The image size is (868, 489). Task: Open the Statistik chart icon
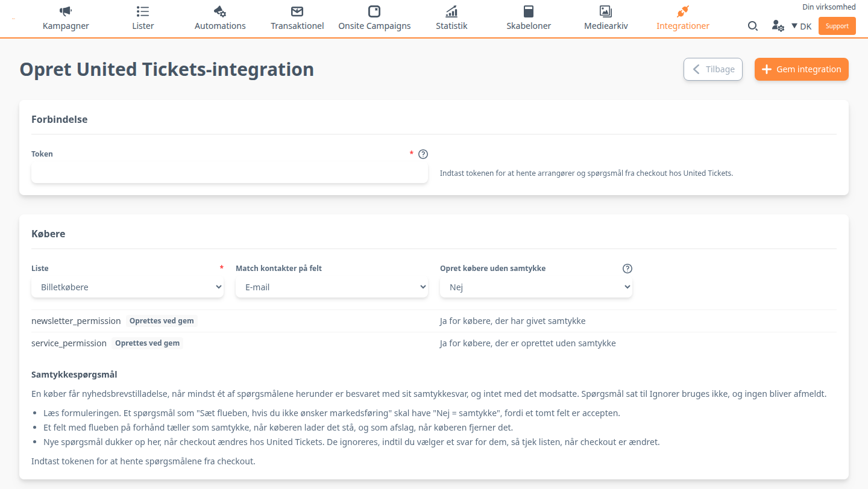point(451,11)
